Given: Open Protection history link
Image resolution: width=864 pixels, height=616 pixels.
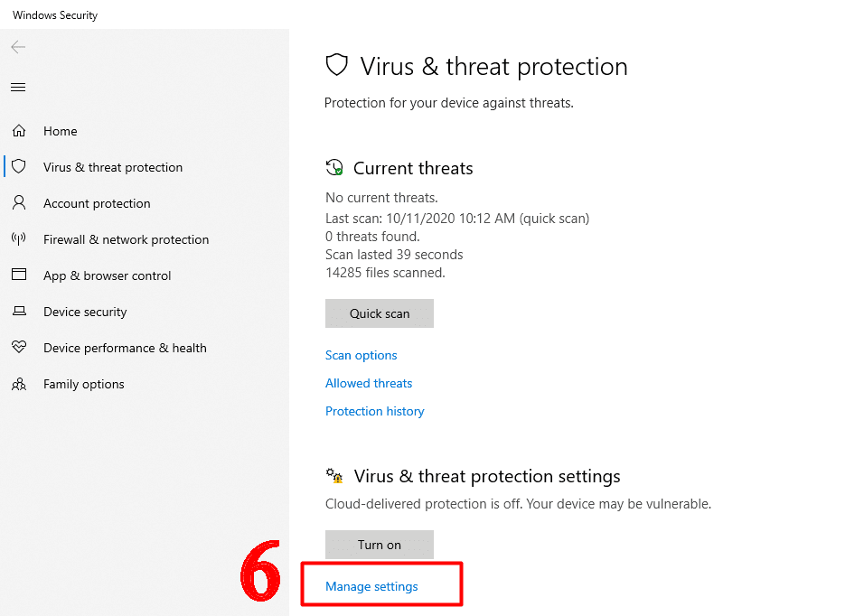Looking at the screenshot, I should [x=375, y=411].
